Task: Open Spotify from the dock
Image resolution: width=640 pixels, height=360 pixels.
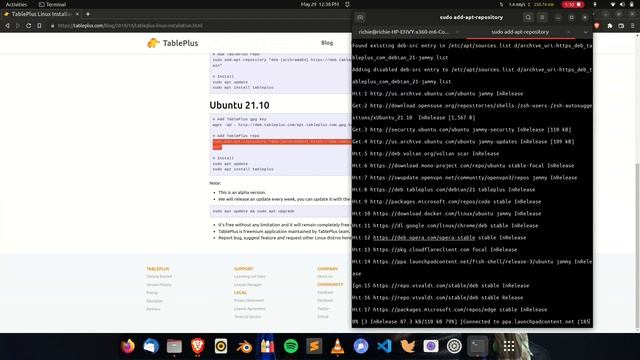Action: coord(291,346)
